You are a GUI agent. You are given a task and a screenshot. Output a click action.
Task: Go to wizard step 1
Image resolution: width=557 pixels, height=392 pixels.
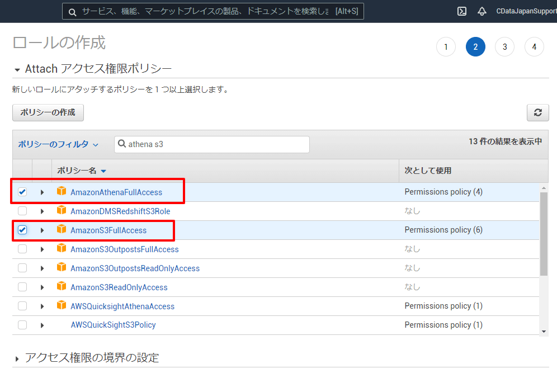[x=446, y=47]
